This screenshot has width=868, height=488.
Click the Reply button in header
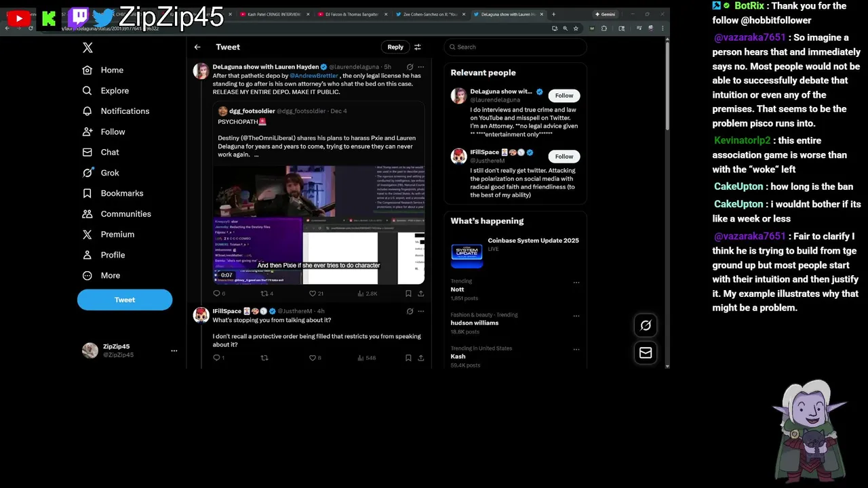(395, 47)
